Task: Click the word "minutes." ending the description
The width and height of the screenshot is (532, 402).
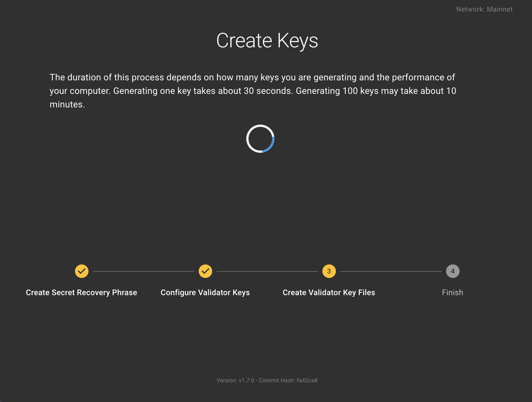Action: coord(67,105)
